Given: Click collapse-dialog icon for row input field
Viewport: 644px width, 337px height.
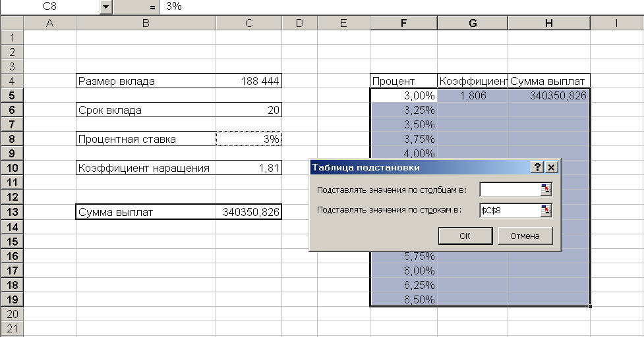Looking at the screenshot, I should [x=546, y=211].
